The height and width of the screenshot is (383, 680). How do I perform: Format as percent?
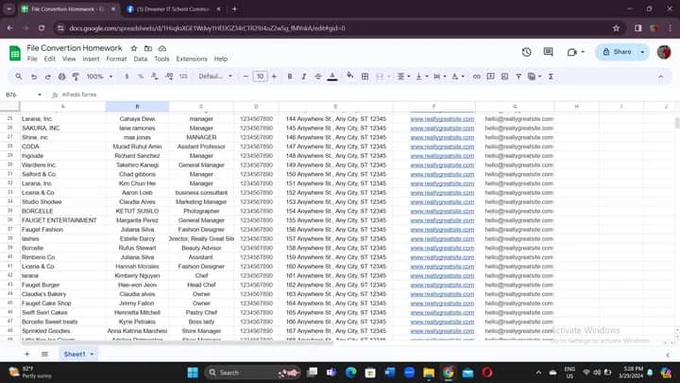[x=141, y=76]
